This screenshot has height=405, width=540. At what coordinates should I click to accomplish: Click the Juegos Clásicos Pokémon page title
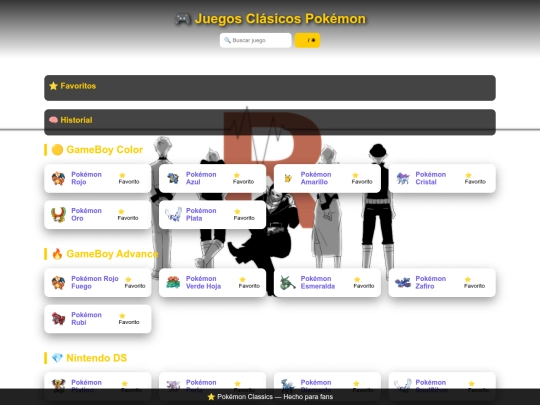pos(270,19)
